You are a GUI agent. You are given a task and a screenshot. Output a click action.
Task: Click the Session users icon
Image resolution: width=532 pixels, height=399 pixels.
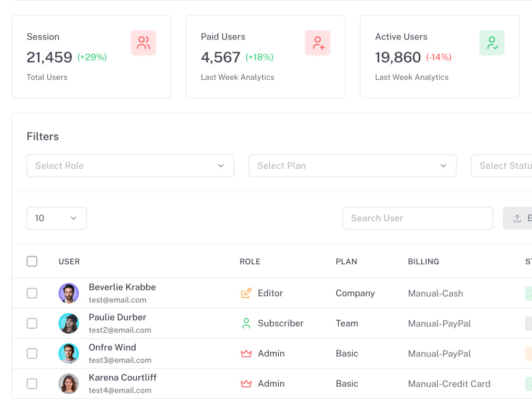click(x=143, y=43)
